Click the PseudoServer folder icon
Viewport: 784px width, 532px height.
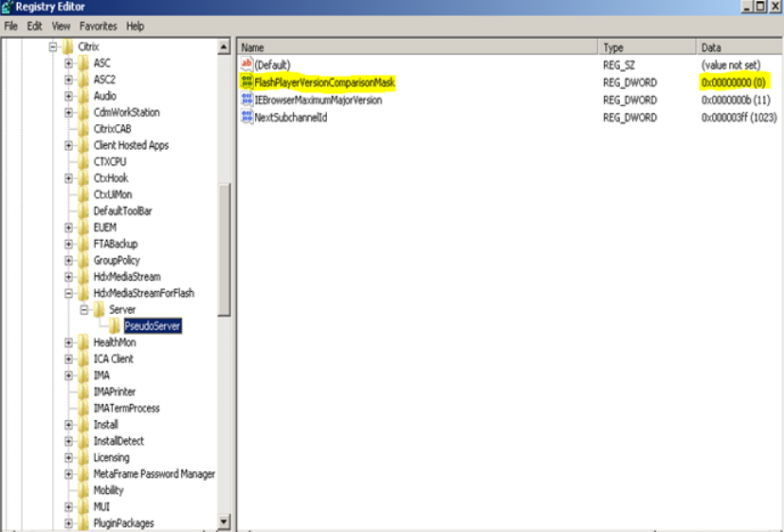115,326
